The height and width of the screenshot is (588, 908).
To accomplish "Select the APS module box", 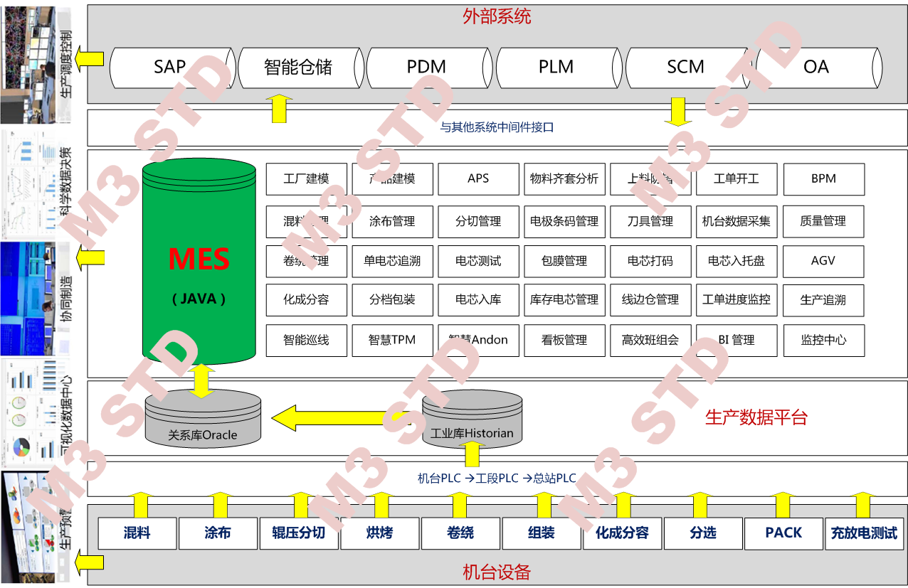I will (478, 179).
